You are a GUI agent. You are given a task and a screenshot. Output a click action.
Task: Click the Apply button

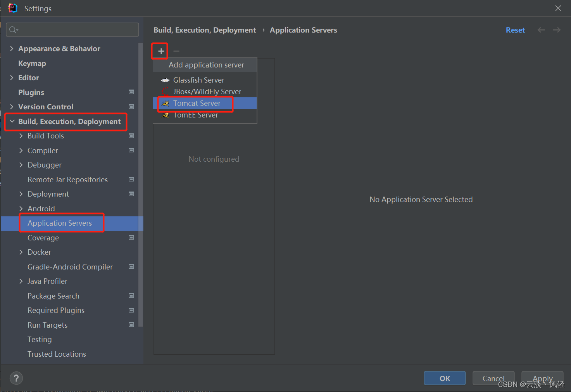[542, 378]
